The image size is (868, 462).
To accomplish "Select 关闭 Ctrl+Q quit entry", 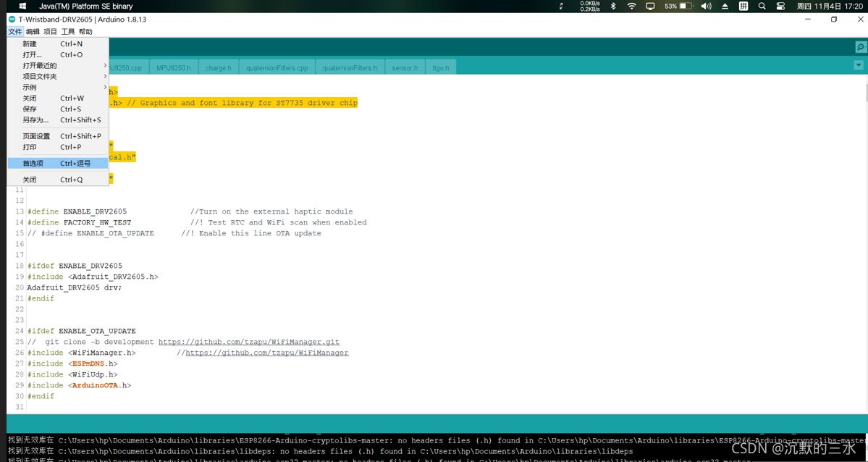I will 58,180.
